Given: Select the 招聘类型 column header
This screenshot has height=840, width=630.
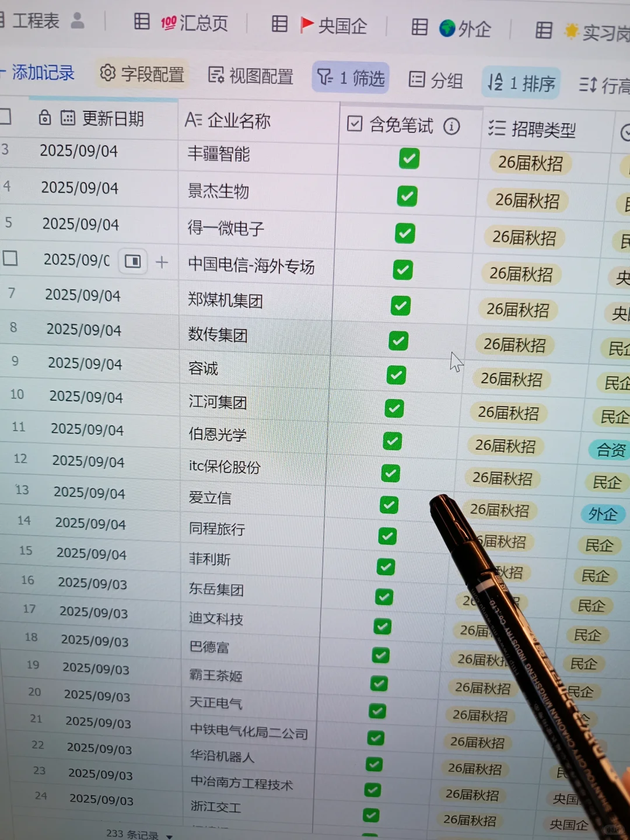Looking at the screenshot, I should coord(548,129).
